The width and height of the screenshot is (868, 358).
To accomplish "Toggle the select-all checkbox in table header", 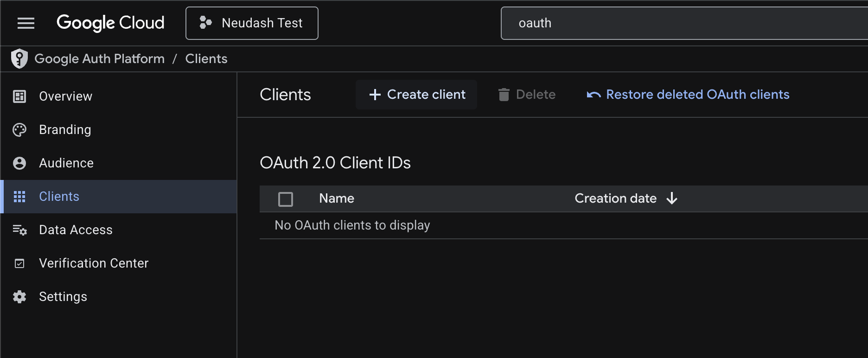I will [x=286, y=199].
